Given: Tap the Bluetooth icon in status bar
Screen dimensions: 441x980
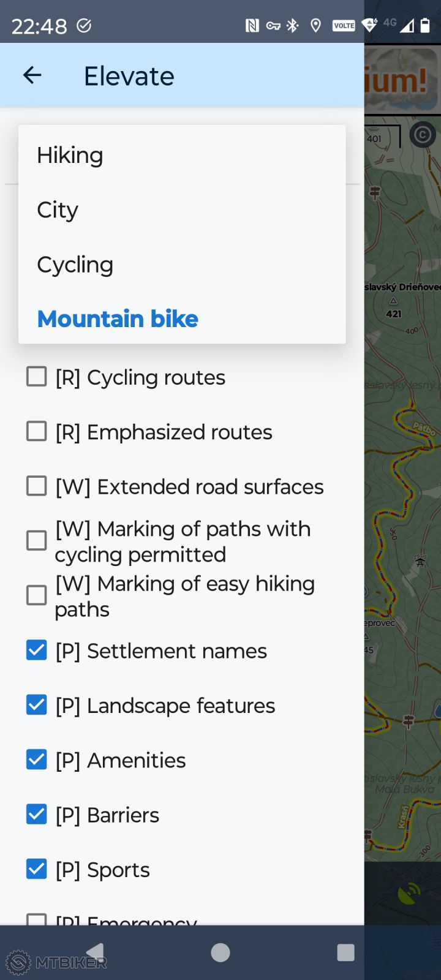Looking at the screenshot, I should point(293,25).
